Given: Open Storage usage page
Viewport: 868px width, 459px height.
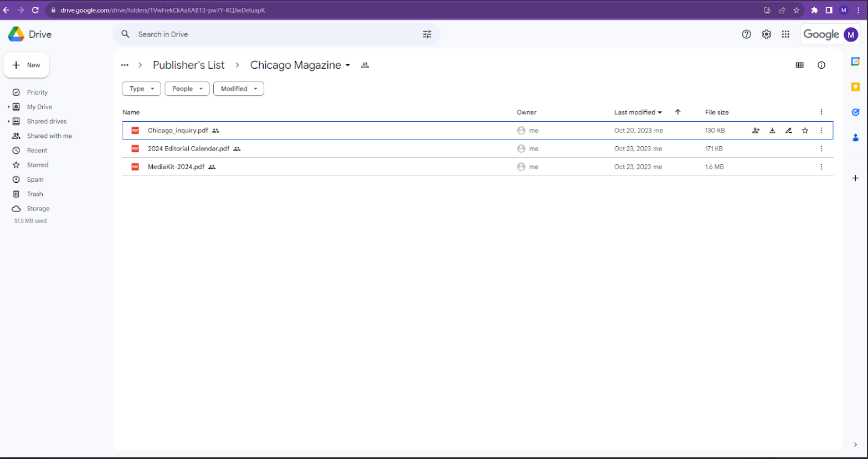Looking at the screenshot, I should tap(38, 209).
